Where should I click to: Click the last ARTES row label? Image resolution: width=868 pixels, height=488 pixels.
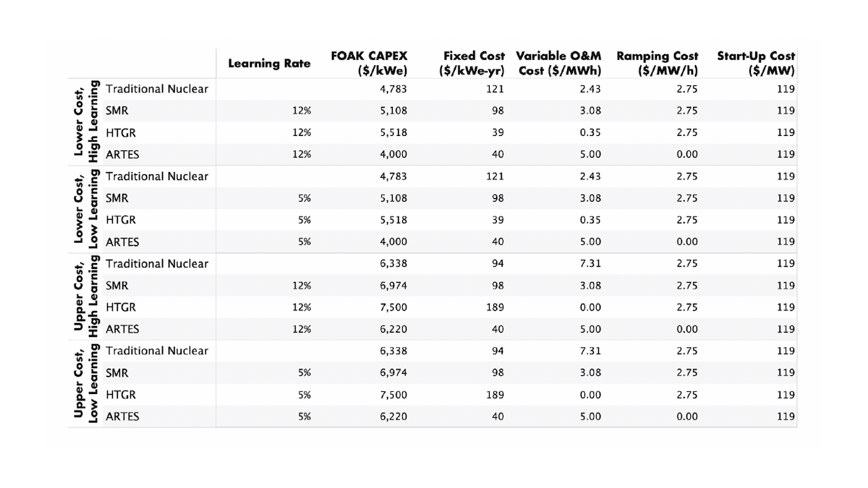tap(123, 416)
